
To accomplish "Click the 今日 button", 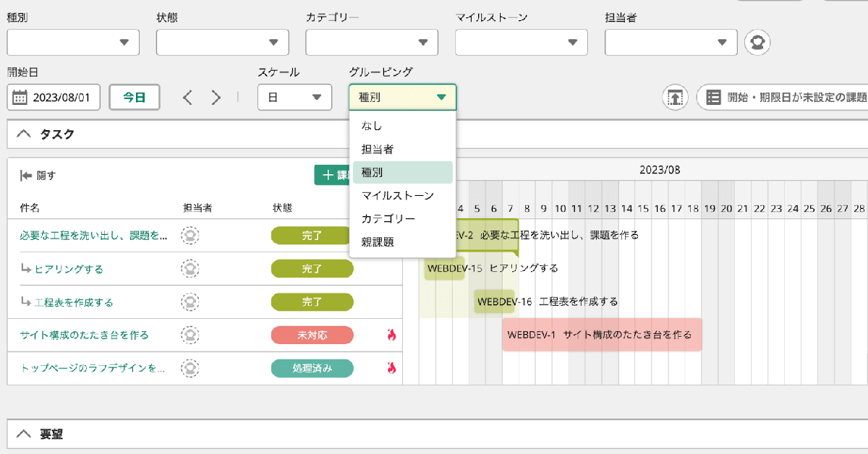I will coord(134,98).
